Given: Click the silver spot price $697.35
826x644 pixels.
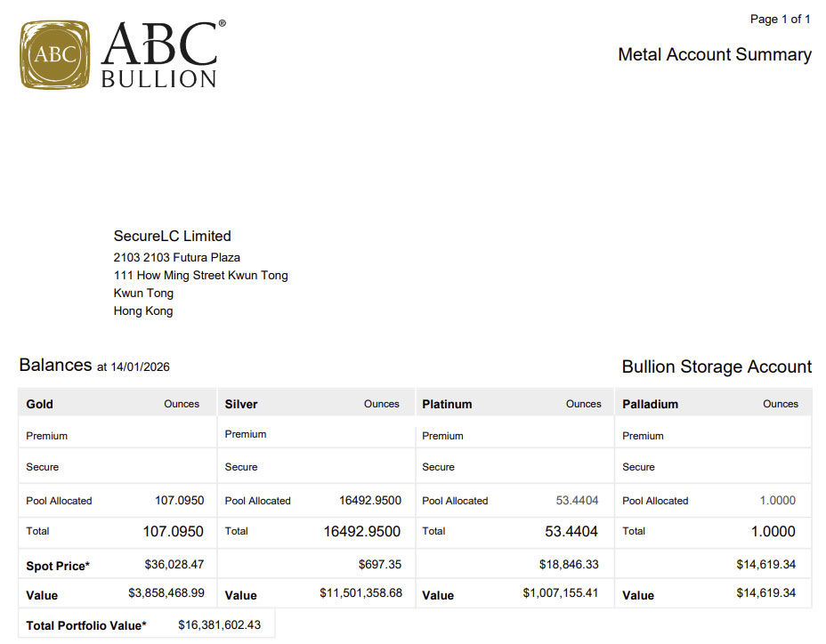Looking at the screenshot, I should [379, 564].
